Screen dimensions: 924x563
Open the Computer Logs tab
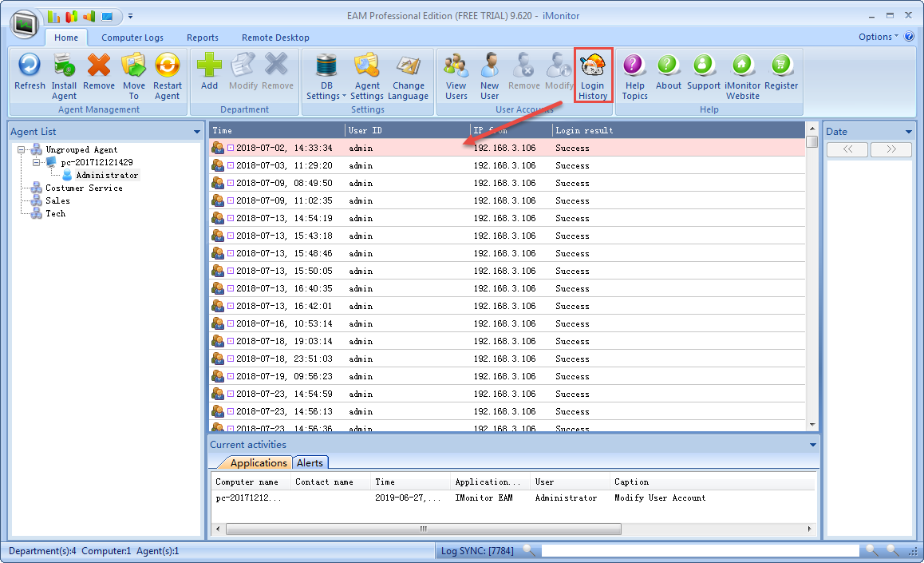pos(132,38)
